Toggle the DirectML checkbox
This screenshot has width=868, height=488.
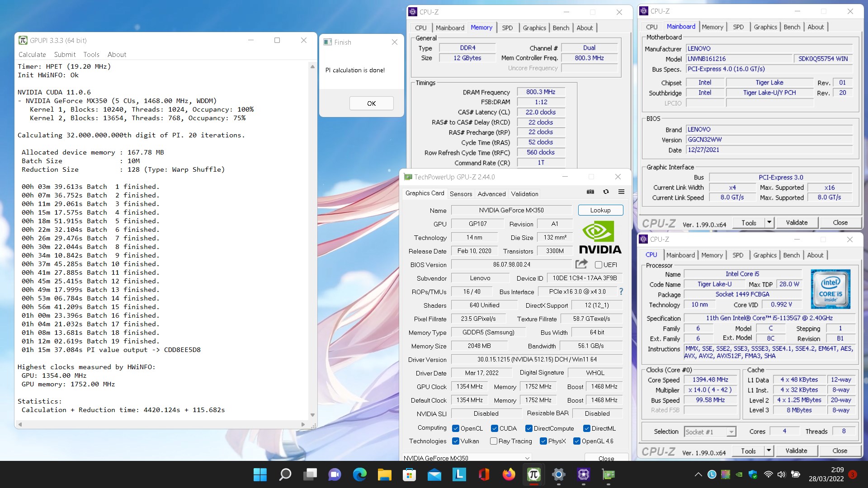pos(587,428)
